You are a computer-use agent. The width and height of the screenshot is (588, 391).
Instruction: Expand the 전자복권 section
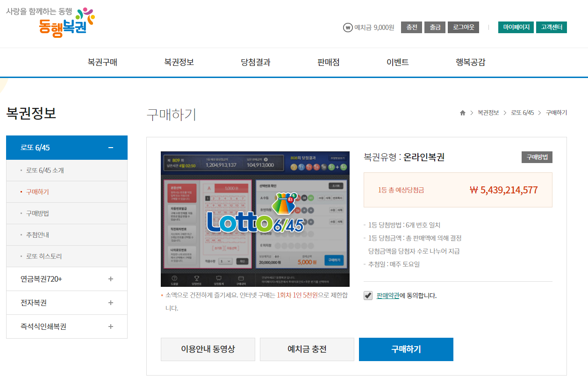[x=111, y=303]
